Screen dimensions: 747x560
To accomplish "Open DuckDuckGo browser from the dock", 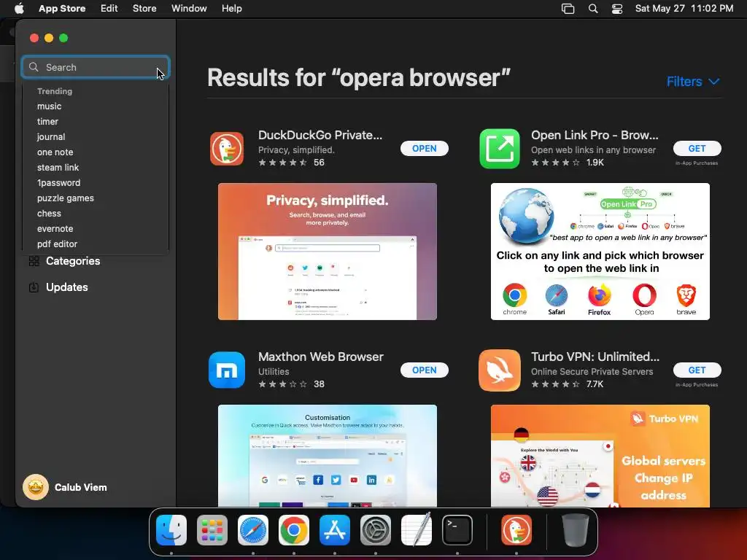I will [516, 530].
